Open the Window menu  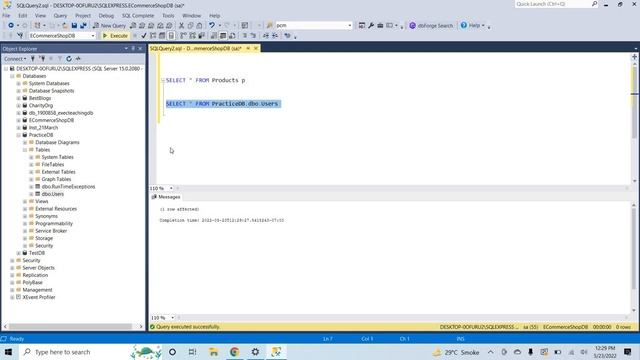191,16
